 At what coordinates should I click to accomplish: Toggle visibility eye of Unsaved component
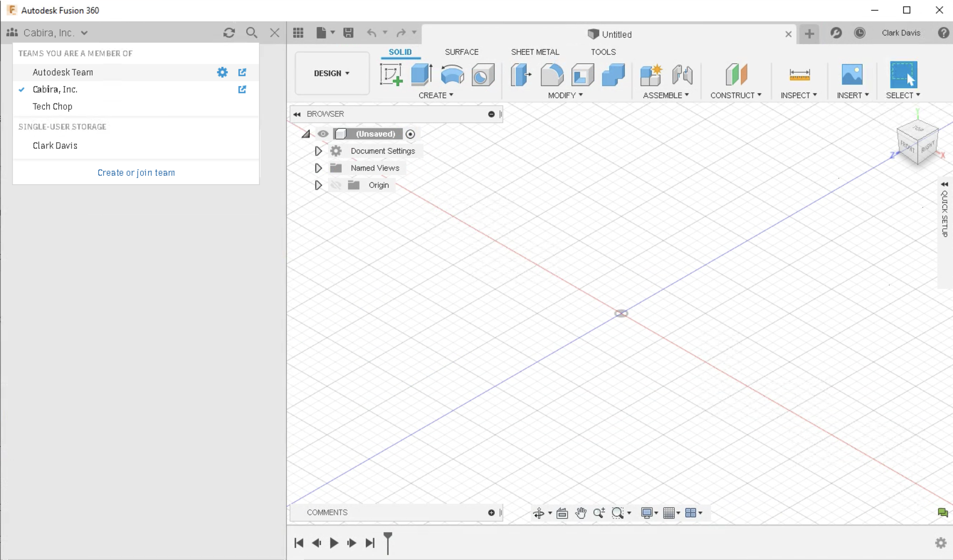323,134
